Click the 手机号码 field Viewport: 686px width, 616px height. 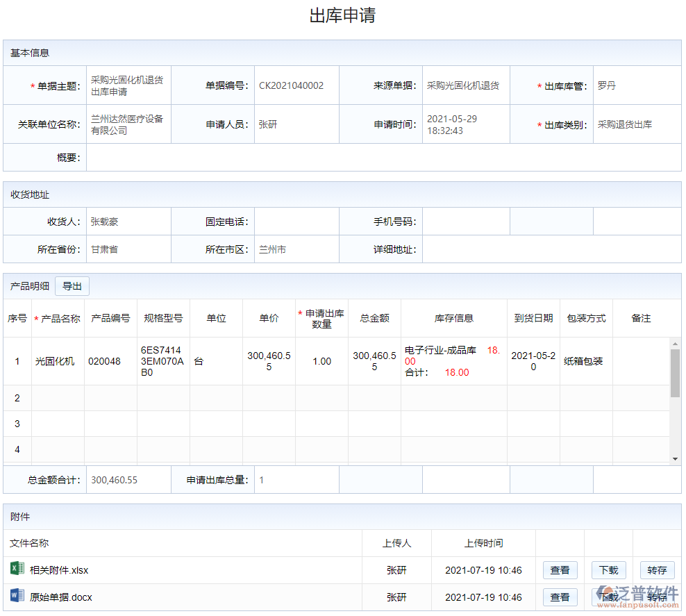tap(466, 222)
